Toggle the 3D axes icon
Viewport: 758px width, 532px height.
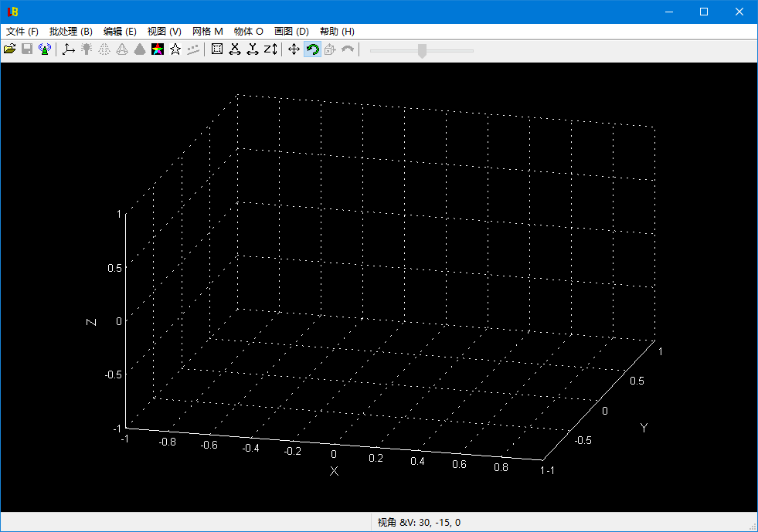[x=68, y=49]
